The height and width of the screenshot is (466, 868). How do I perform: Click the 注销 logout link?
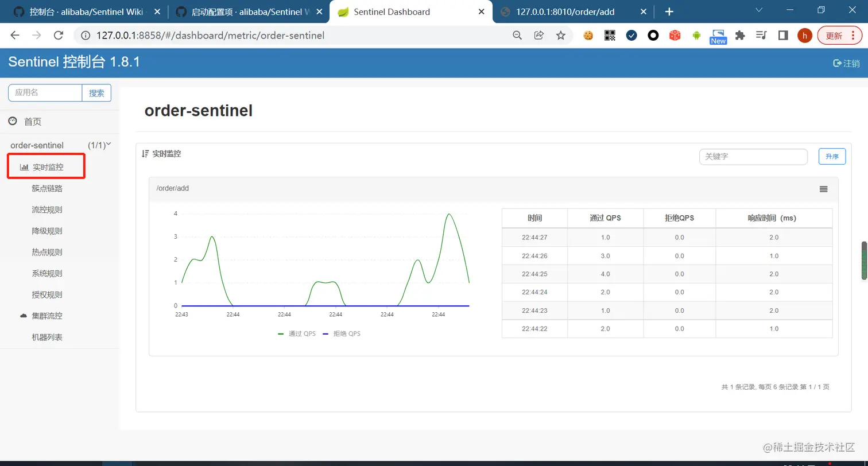coord(846,63)
